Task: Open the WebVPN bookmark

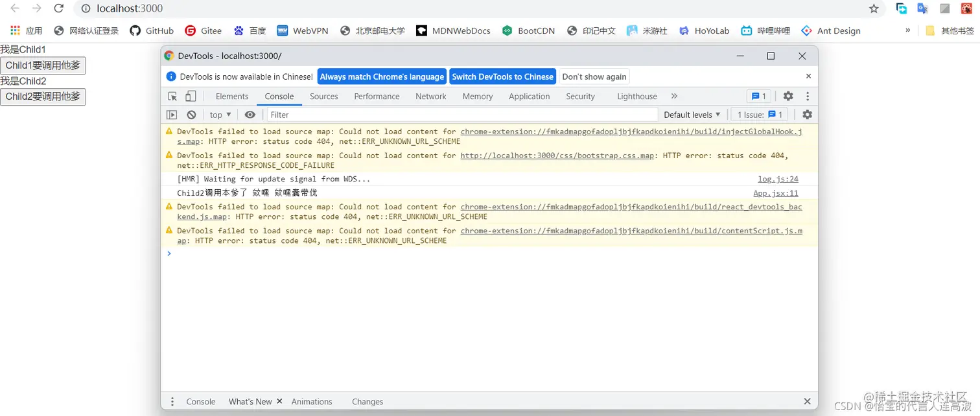Action: coord(302,30)
